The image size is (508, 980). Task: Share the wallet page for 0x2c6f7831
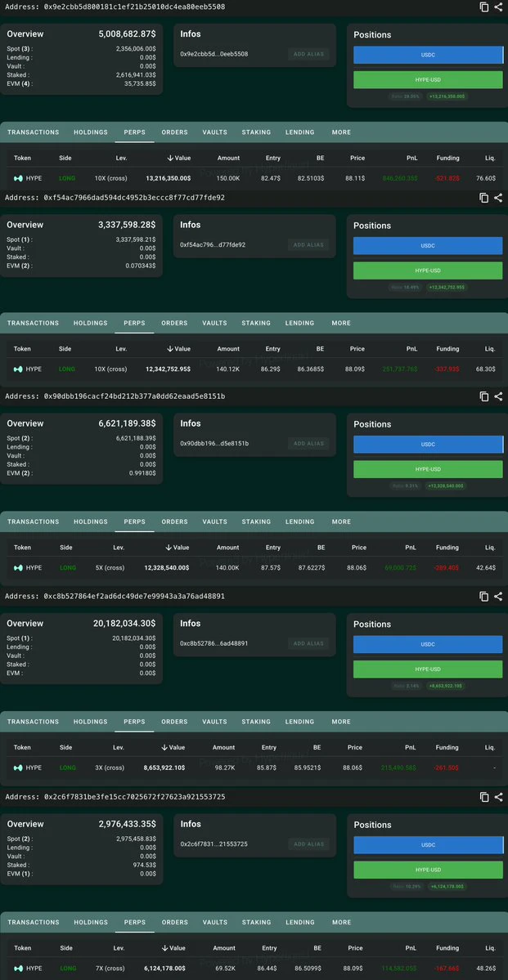[498, 797]
